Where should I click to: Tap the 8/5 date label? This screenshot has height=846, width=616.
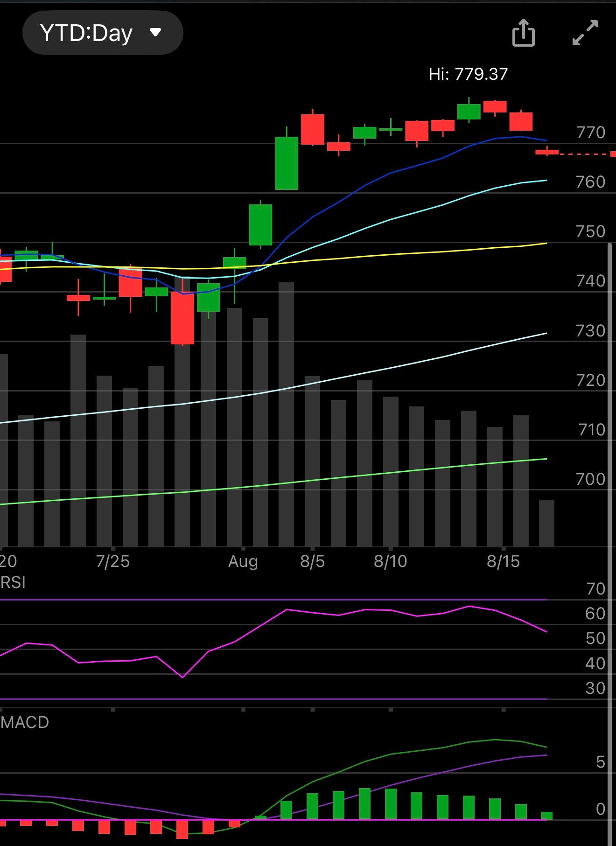(x=312, y=561)
